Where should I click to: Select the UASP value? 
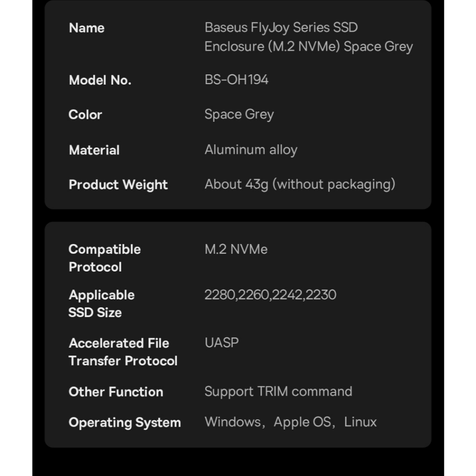click(222, 343)
